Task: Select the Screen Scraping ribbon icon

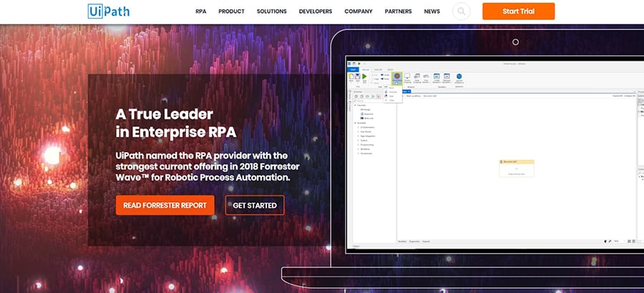Action: (407, 78)
